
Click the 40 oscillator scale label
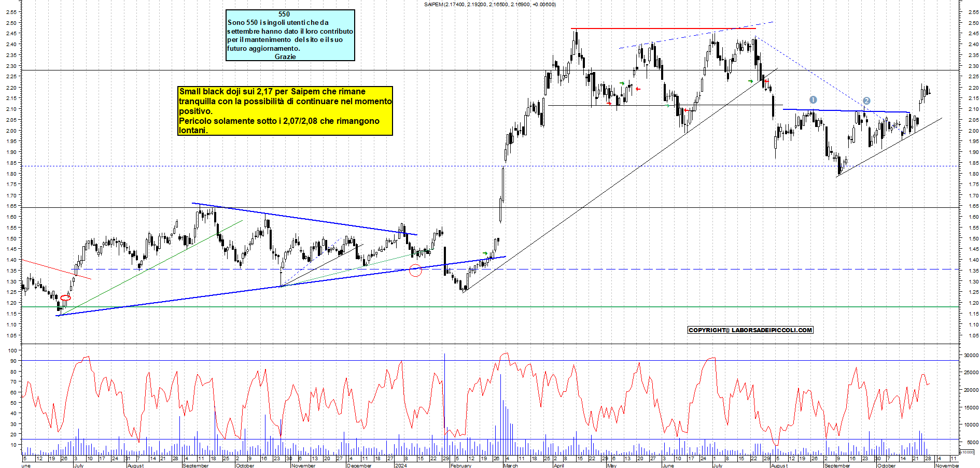click(x=13, y=414)
